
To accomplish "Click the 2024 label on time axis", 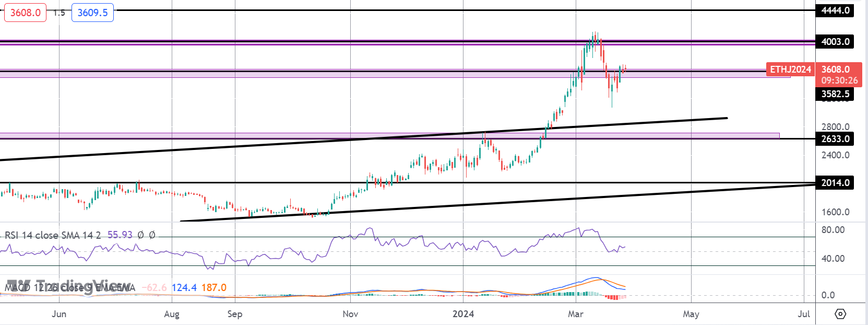I will coord(463,314).
